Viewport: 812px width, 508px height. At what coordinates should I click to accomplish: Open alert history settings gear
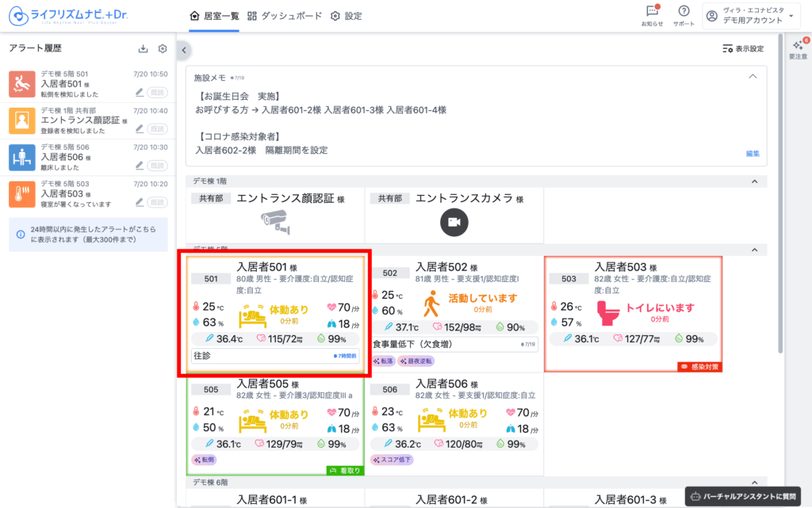click(163, 49)
